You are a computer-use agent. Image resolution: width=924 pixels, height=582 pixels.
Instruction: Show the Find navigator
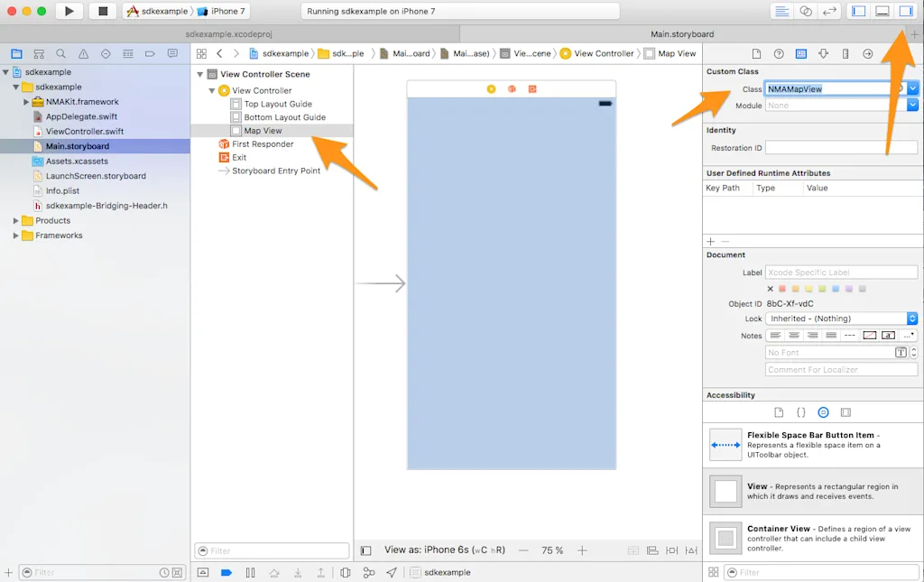[x=60, y=53]
